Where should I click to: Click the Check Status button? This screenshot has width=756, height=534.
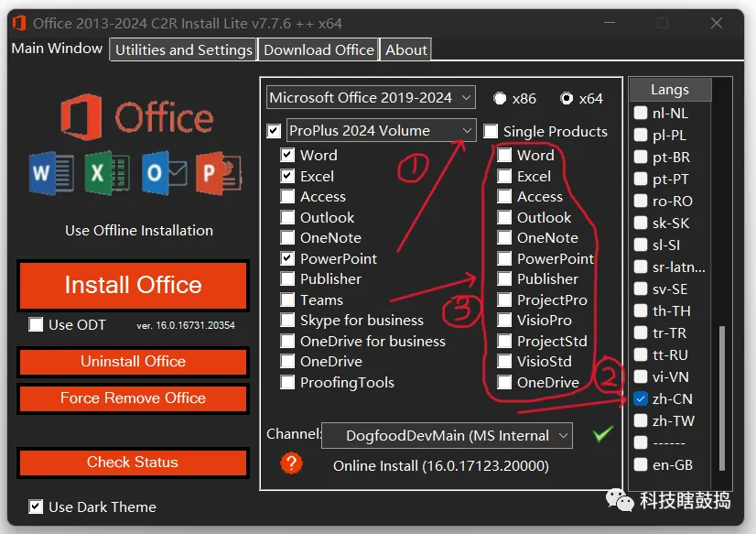[x=133, y=463]
